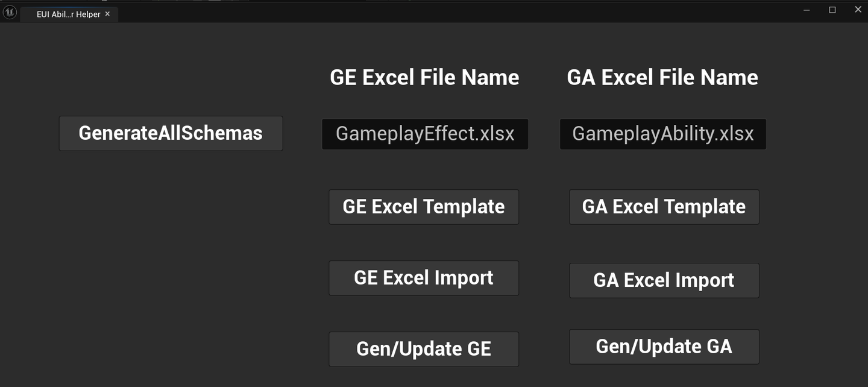Focus the GameplayEffect.xlsx file name field
The width and height of the screenshot is (868, 387).
tap(425, 134)
